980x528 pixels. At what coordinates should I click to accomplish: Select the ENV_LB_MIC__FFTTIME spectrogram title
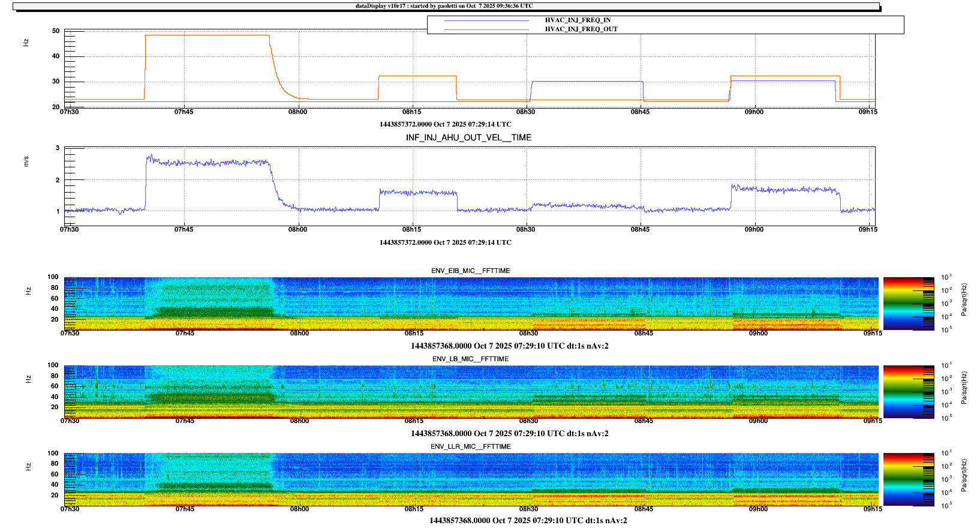tap(470, 359)
